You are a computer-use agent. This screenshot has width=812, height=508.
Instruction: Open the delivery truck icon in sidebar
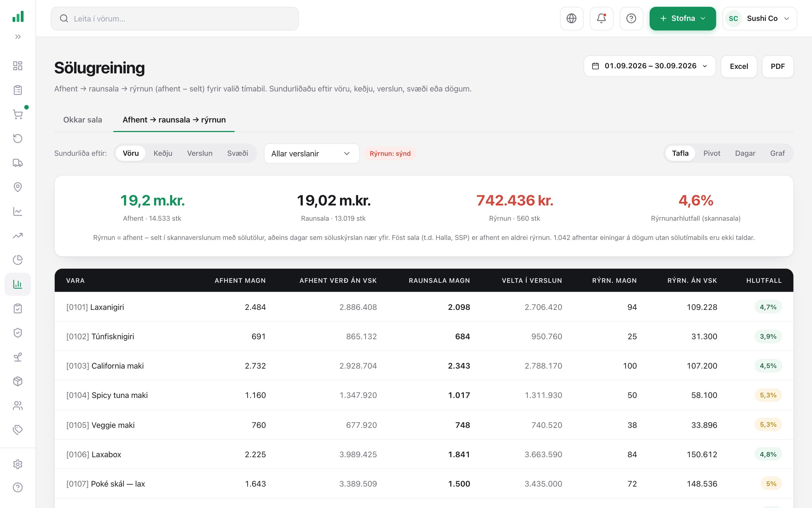(18, 163)
